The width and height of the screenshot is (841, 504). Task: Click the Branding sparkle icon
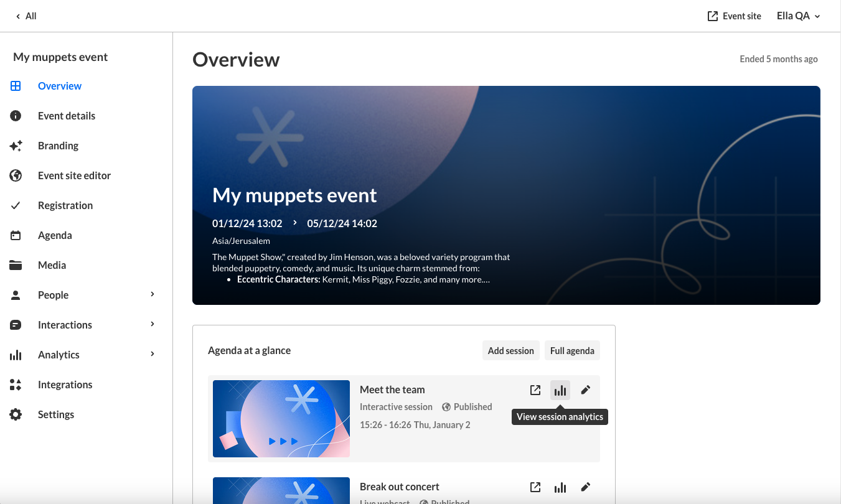click(x=16, y=146)
